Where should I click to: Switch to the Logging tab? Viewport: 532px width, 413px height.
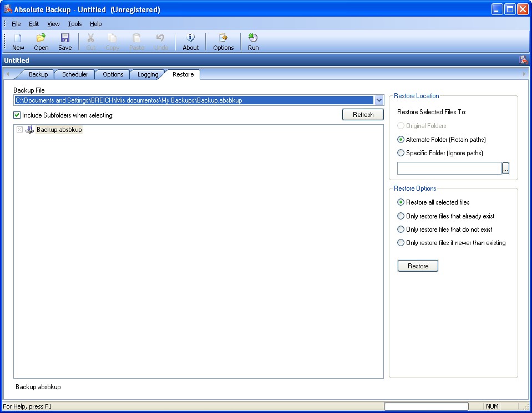click(x=148, y=74)
